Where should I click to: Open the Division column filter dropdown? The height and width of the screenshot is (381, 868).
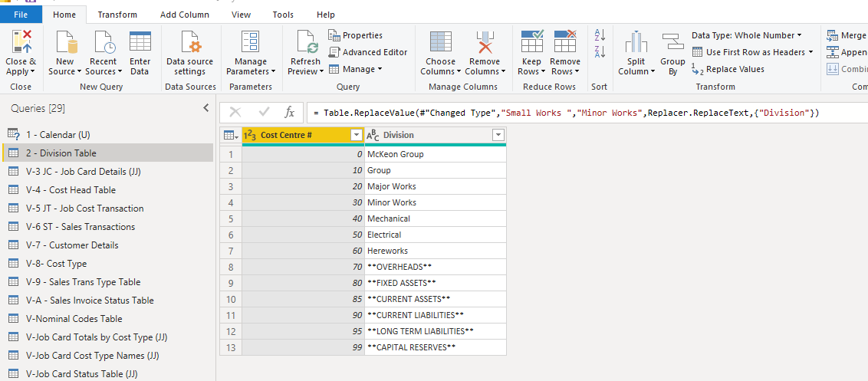[x=498, y=135]
